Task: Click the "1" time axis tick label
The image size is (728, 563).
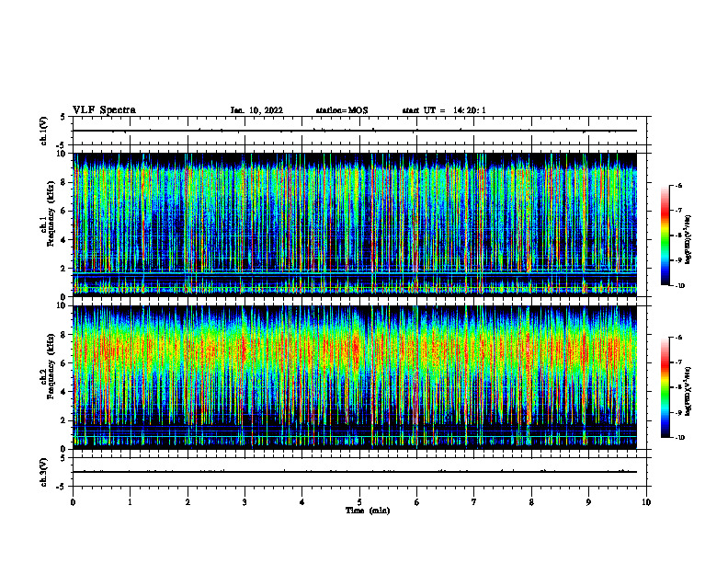Action: [130, 502]
